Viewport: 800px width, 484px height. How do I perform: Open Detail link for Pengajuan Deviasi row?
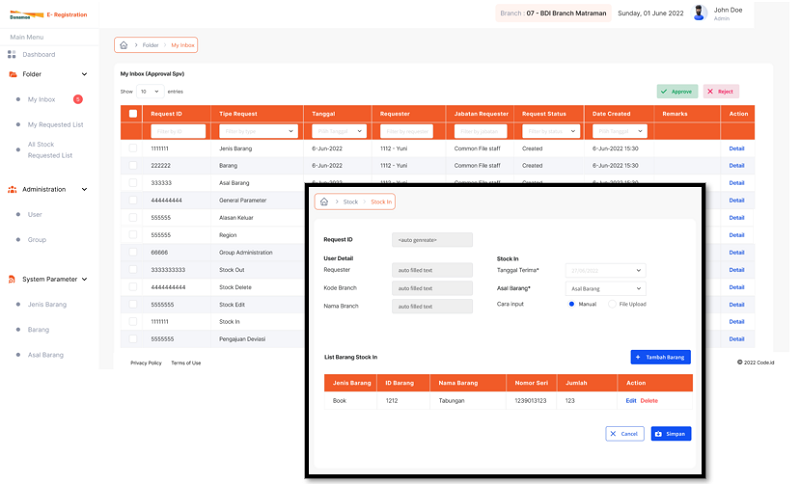pyautogui.click(x=736, y=339)
